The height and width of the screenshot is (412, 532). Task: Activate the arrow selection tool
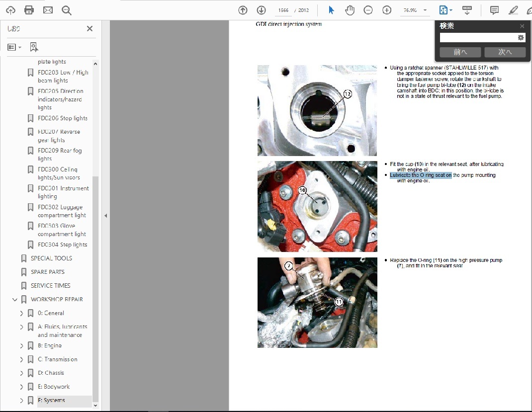pos(332,10)
